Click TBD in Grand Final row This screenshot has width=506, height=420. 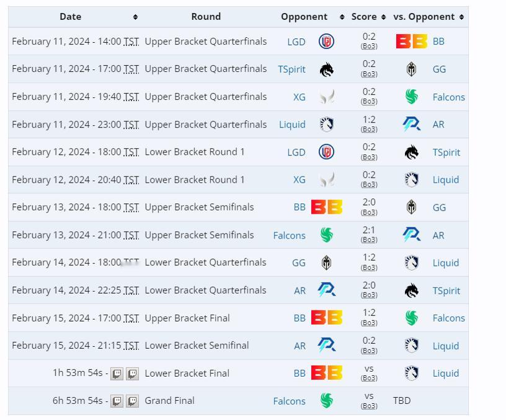402,401
